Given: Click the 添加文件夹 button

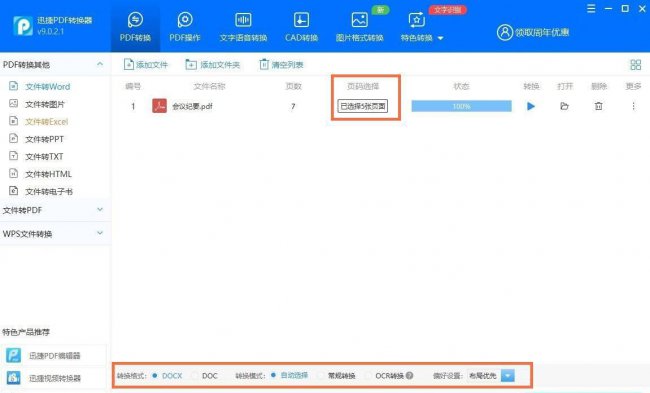Looking at the screenshot, I should pos(213,65).
